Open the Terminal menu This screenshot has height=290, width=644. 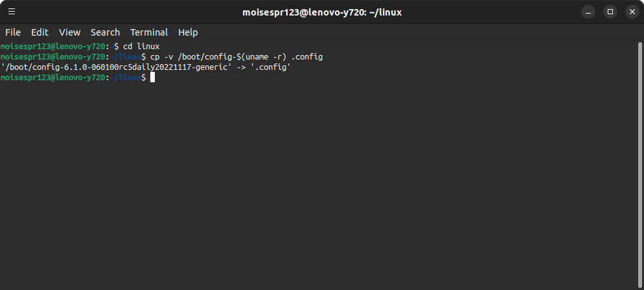pyautogui.click(x=149, y=32)
